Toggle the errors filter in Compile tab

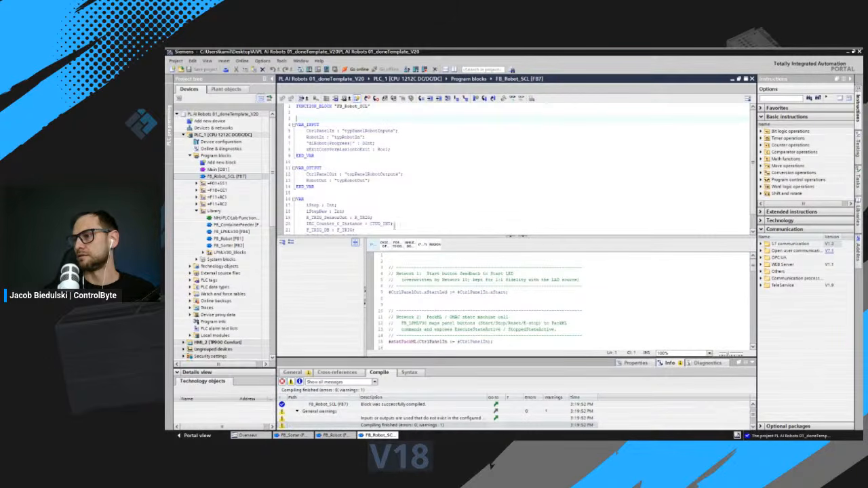pyautogui.click(x=283, y=382)
